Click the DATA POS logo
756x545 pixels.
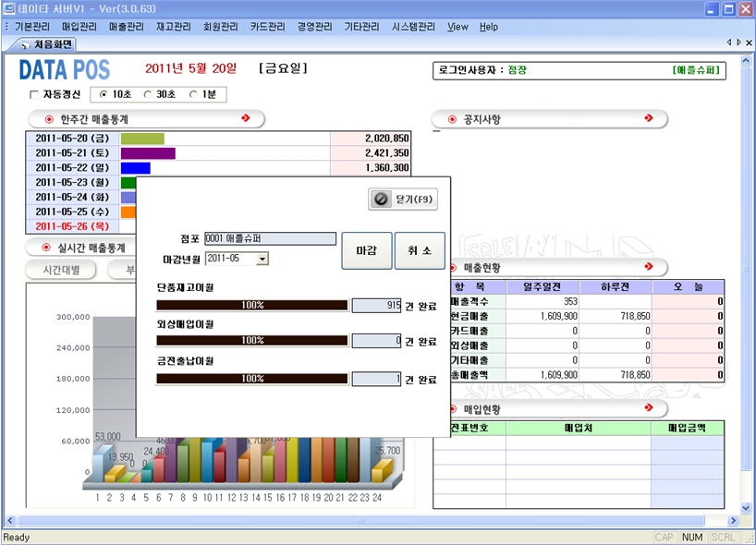click(x=65, y=70)
